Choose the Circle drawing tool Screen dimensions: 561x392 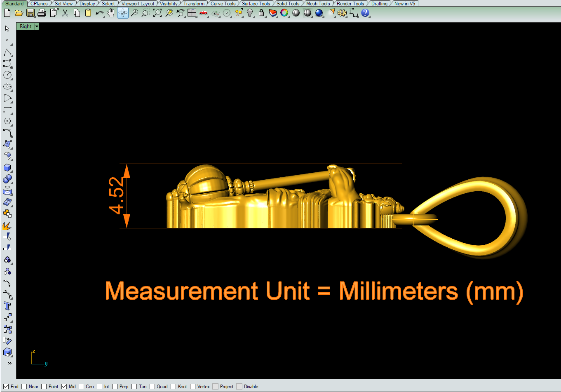coord(7,75)
